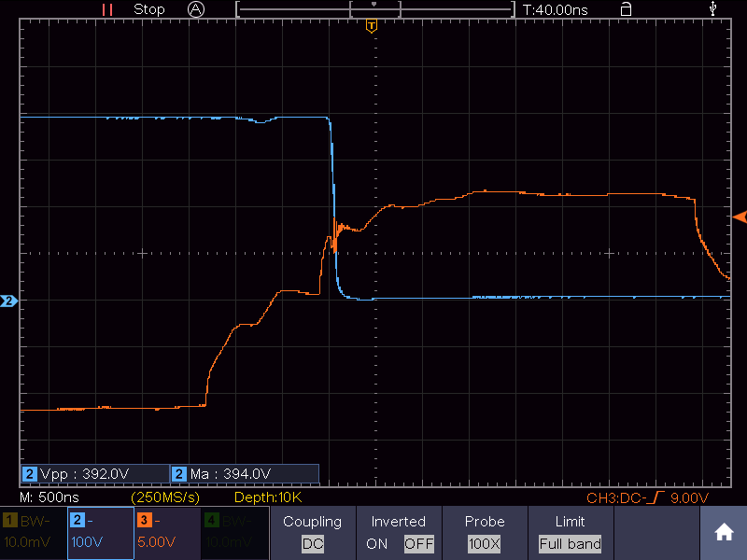Click the Depth:10K memory depth readout
Viewport: 747px width, 560px height.
pyautogui.click(x=268, y=497)
